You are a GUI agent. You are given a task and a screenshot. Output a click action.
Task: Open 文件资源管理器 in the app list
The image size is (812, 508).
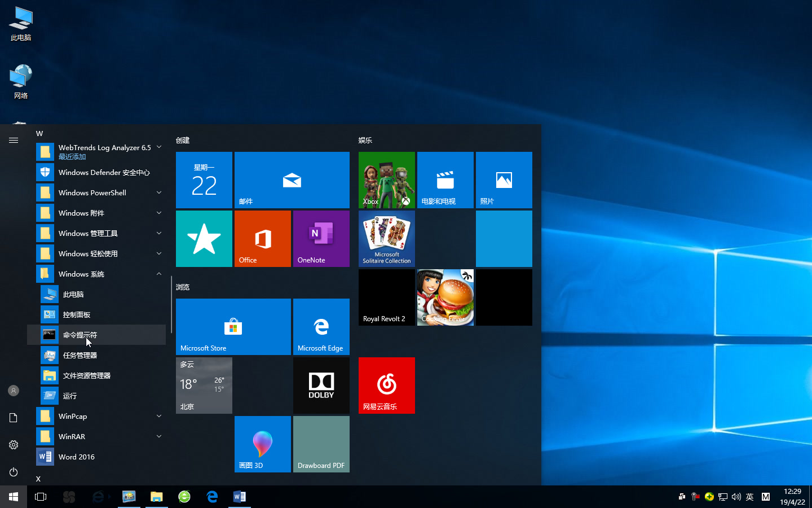tap(96, 375)
